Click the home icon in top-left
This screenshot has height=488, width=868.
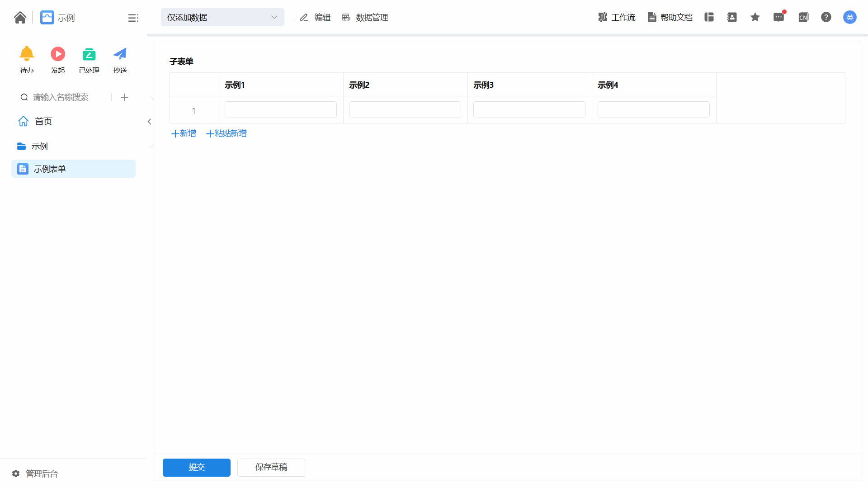(x=20, y=18)
